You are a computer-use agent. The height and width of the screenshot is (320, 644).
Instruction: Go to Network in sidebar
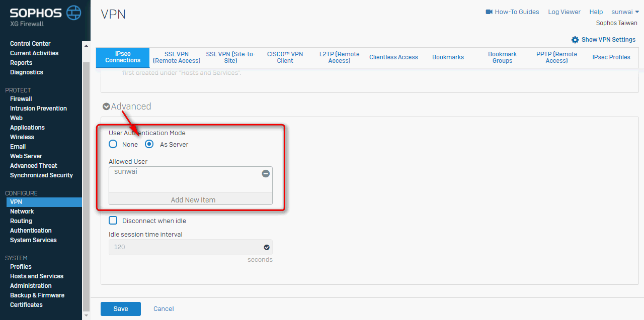coord(22,211)
